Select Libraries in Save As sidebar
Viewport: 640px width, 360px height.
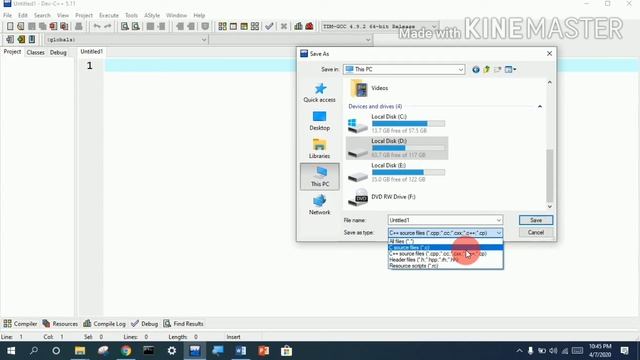320,149
